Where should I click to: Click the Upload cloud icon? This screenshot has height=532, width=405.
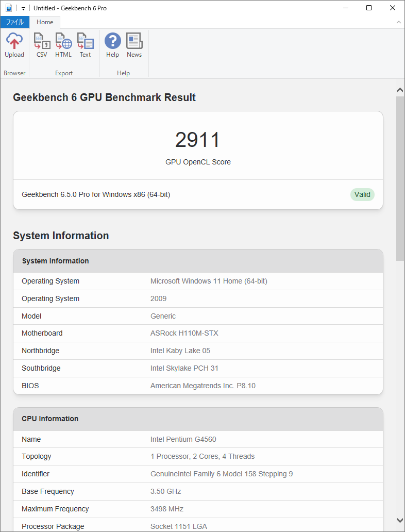(x=14, y=41)
